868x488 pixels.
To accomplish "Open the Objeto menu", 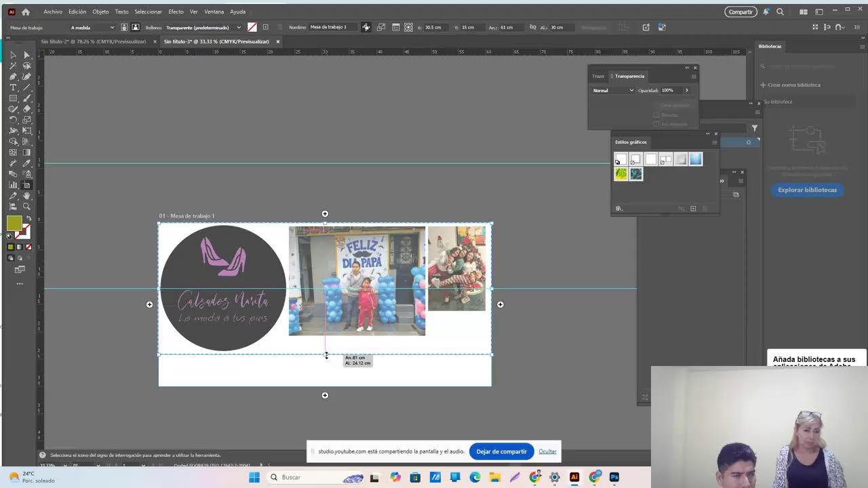I will pos(100,12).
